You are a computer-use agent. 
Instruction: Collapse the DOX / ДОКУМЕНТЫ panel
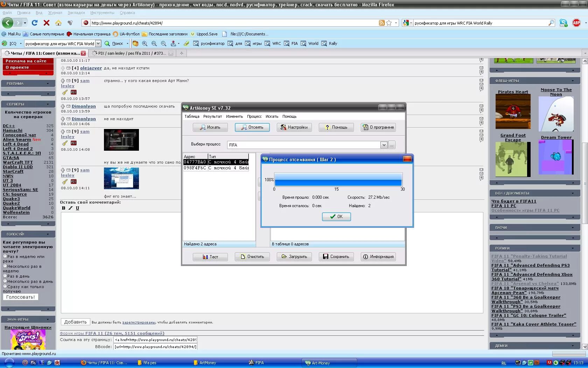pyautogui.click(x=573, y=193)
